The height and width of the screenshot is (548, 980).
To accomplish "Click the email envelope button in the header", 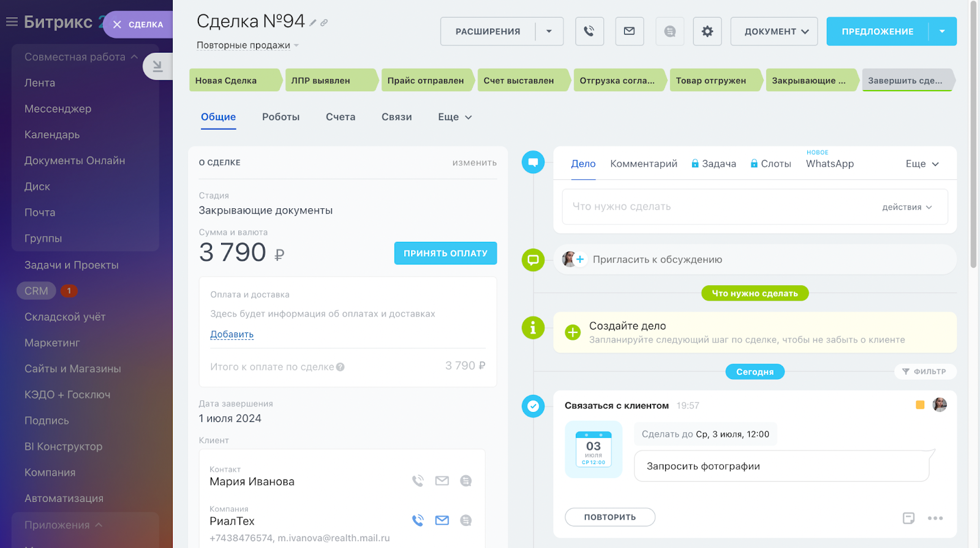I will (x=629, y=31).
